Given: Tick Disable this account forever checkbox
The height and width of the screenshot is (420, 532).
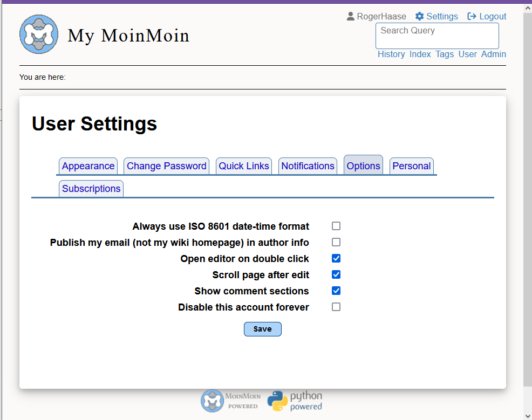Looking at the screenshot, I should [x=336, y=307].
